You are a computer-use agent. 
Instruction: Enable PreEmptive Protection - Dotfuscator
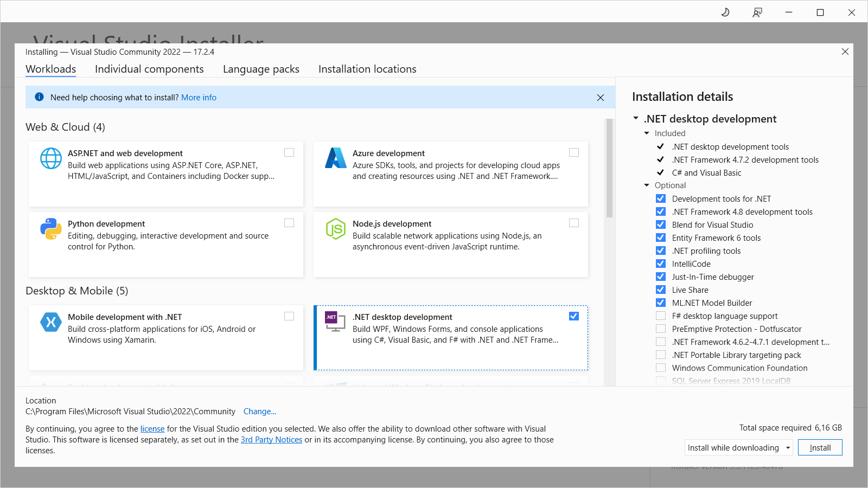click(x=661, y=329)
